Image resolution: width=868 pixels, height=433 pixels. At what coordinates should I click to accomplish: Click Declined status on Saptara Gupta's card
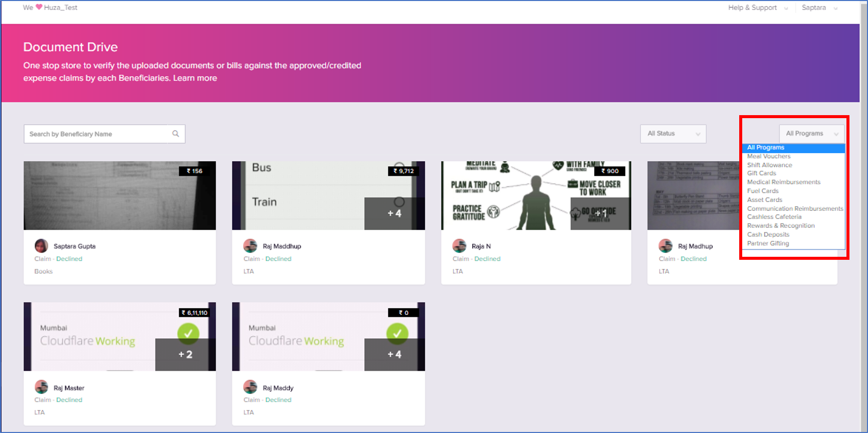click(x=69, y=259)
